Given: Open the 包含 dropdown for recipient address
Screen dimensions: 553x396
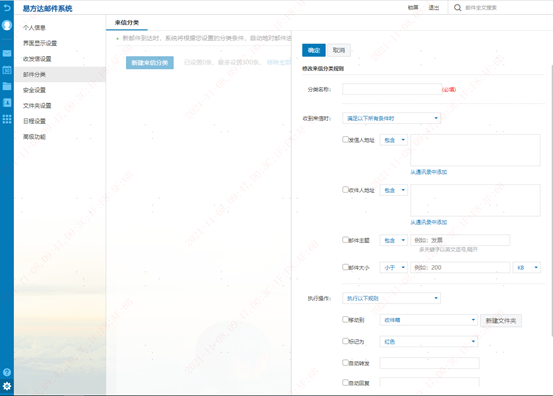Looking at the screenshot, I should click(394, 190).
